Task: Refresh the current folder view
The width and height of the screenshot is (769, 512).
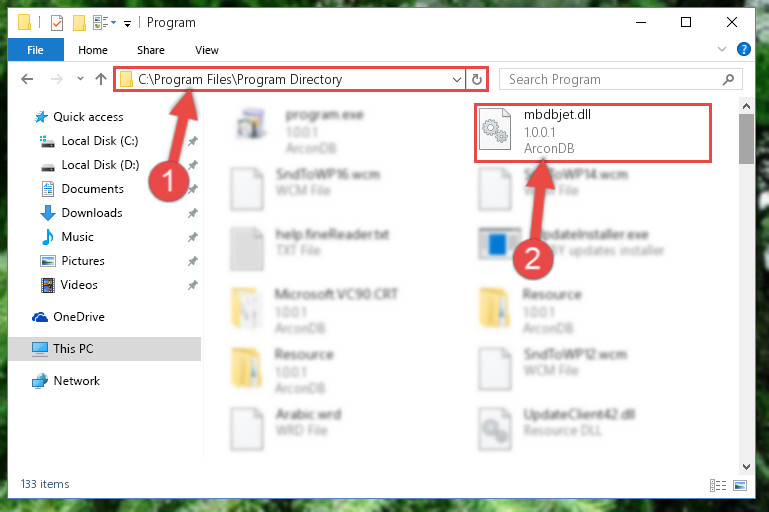Action: point(477,79)
